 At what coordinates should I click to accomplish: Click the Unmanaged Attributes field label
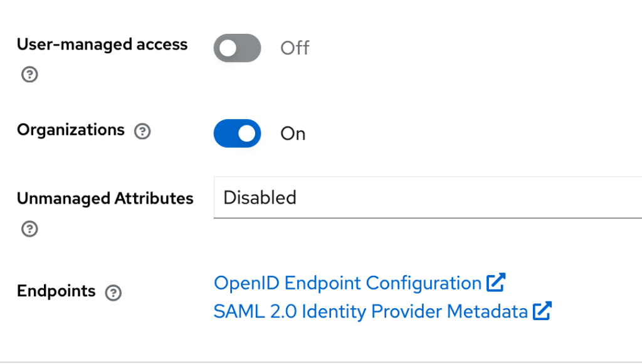(105, 199)
